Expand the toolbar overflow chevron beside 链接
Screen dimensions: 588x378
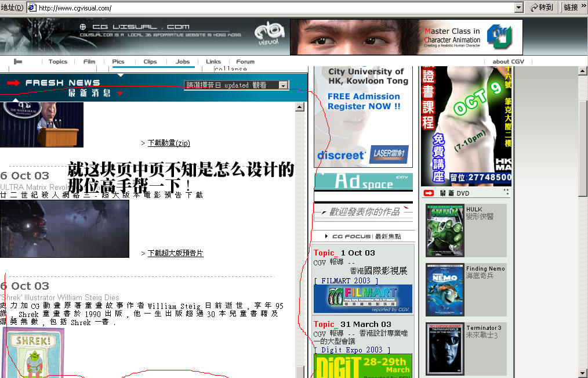(584, 6)
